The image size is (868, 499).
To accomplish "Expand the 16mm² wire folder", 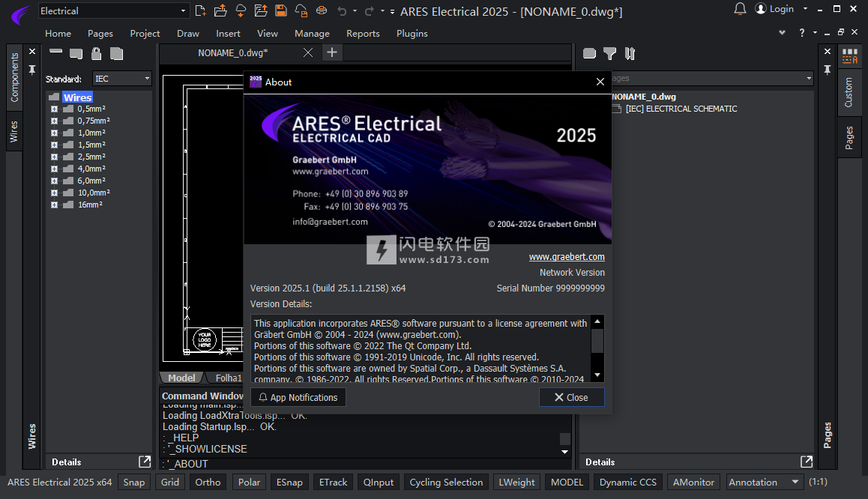I will 54,205.
